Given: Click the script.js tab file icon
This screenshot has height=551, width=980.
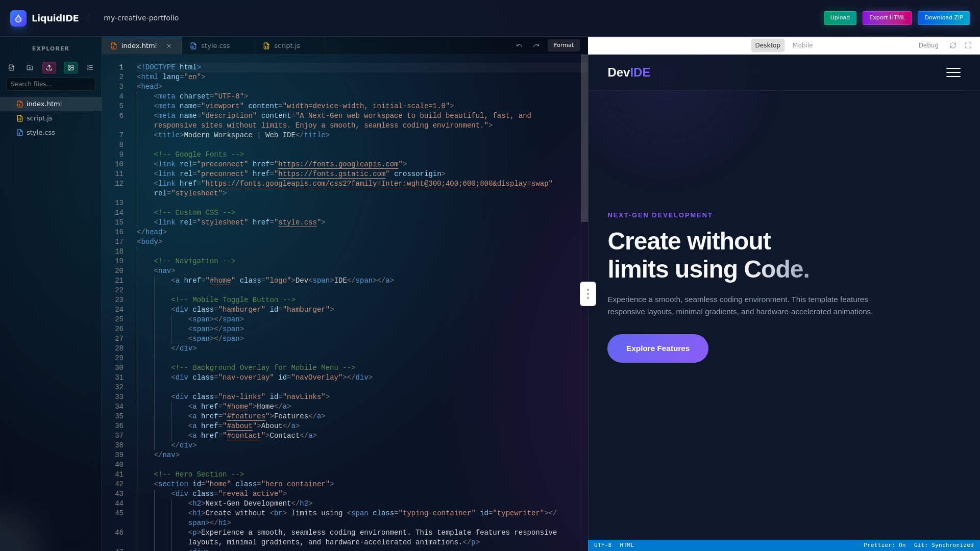Looking at the screenshot, I should coord(266,46).
